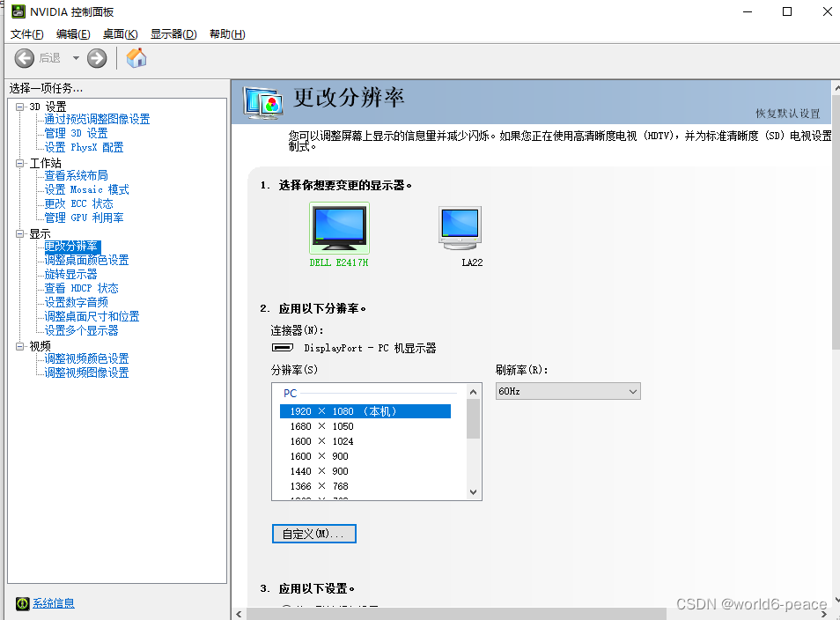Open the 帮助(H) menu
Image resolution: width=840 pixels, height=620 pixels.
(227, 34)
